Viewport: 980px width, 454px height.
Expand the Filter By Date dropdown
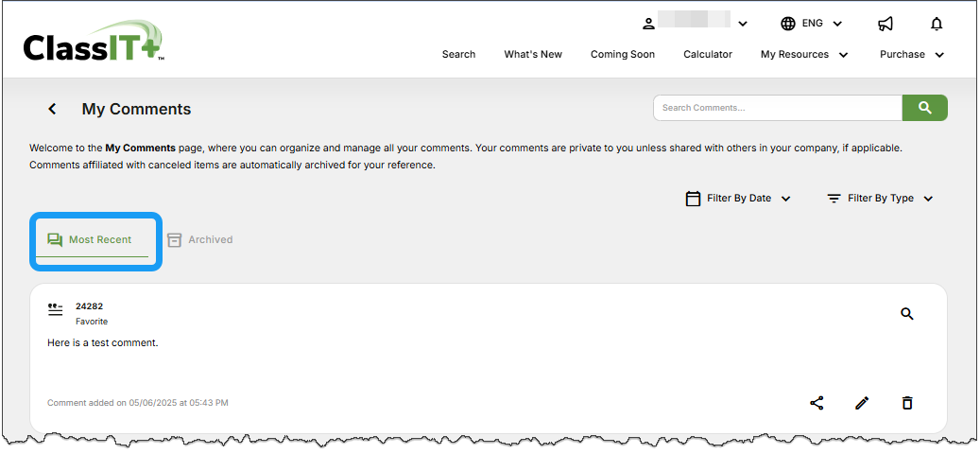[738, 199]
